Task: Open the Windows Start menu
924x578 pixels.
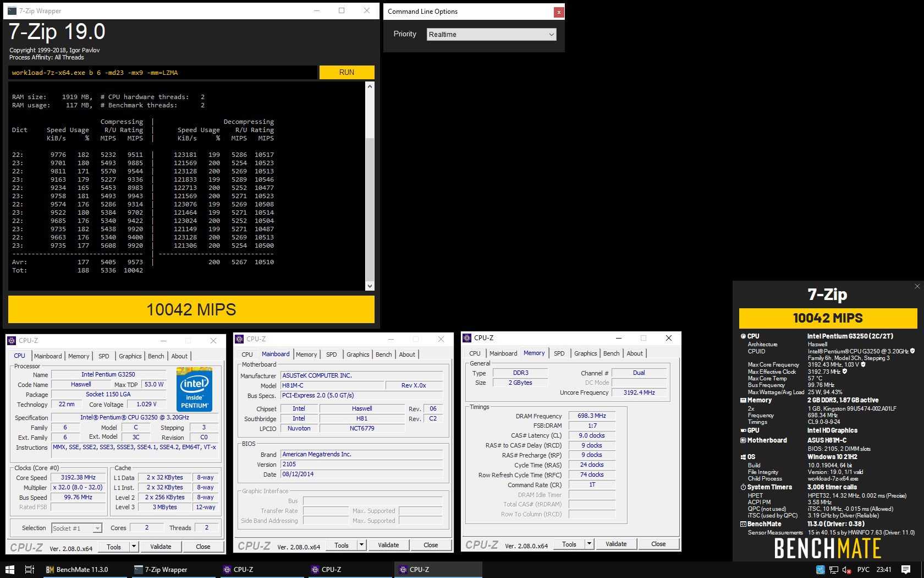Action: coord(9,570)
